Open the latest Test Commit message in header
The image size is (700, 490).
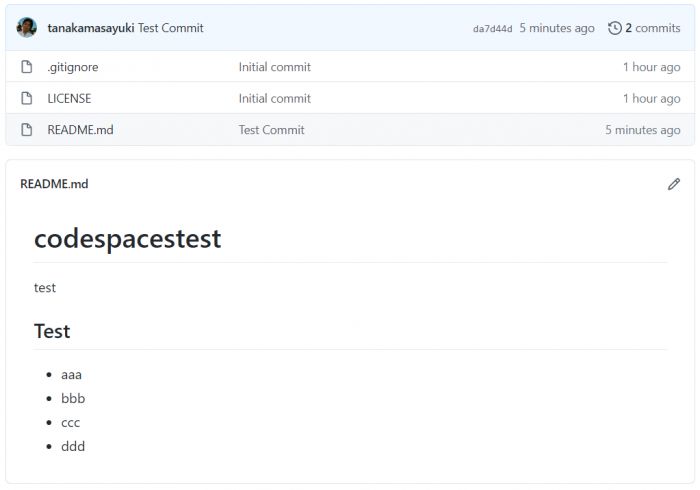click(171, 28)
